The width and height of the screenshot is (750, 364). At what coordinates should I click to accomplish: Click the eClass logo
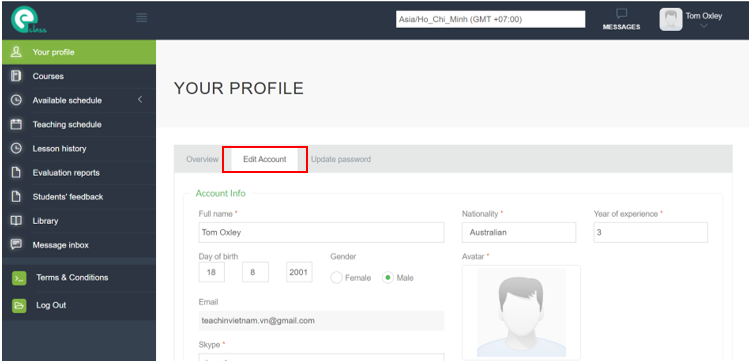[29, 20]
